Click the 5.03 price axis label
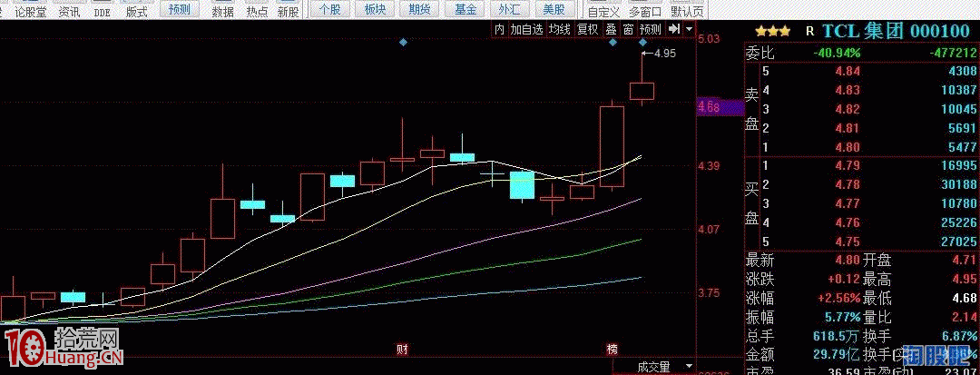The image size is (980, 375). coord(709,39)
